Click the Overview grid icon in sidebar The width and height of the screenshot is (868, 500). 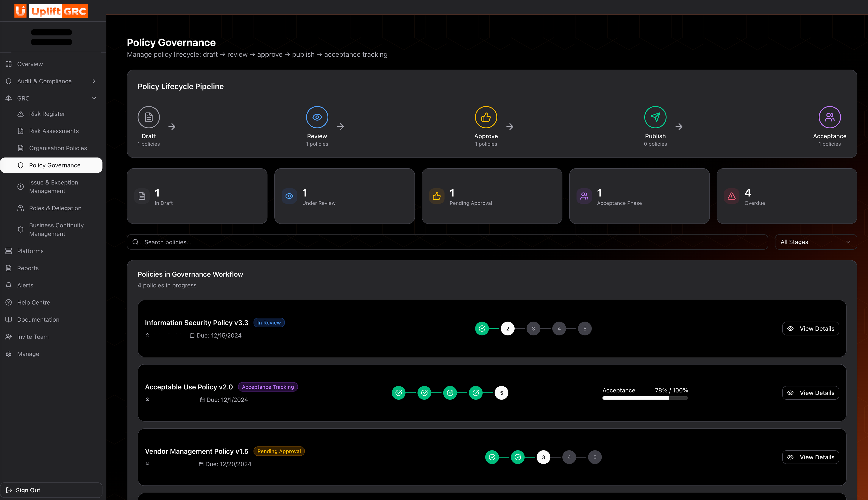[9, 64]
